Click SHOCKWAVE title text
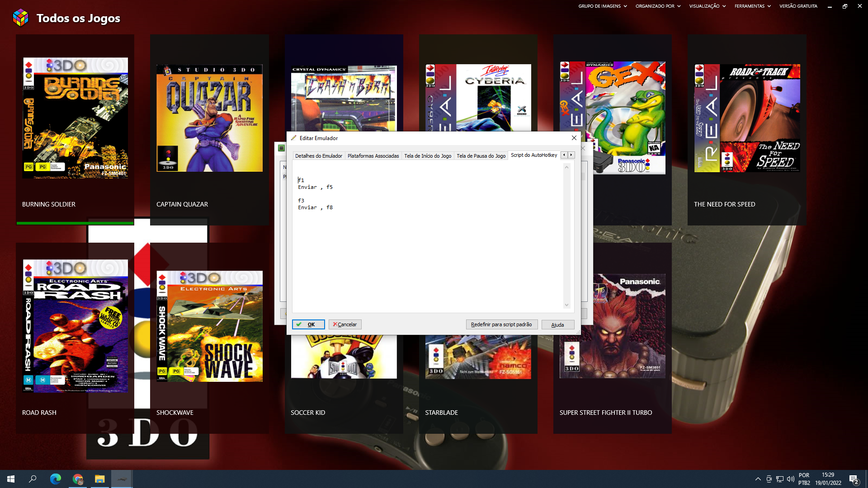Screen dimensions: 868x488 [175, 413]
